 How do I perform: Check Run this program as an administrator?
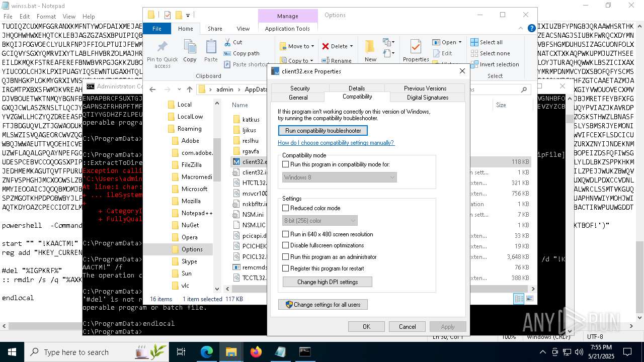(x=285, y=257)
